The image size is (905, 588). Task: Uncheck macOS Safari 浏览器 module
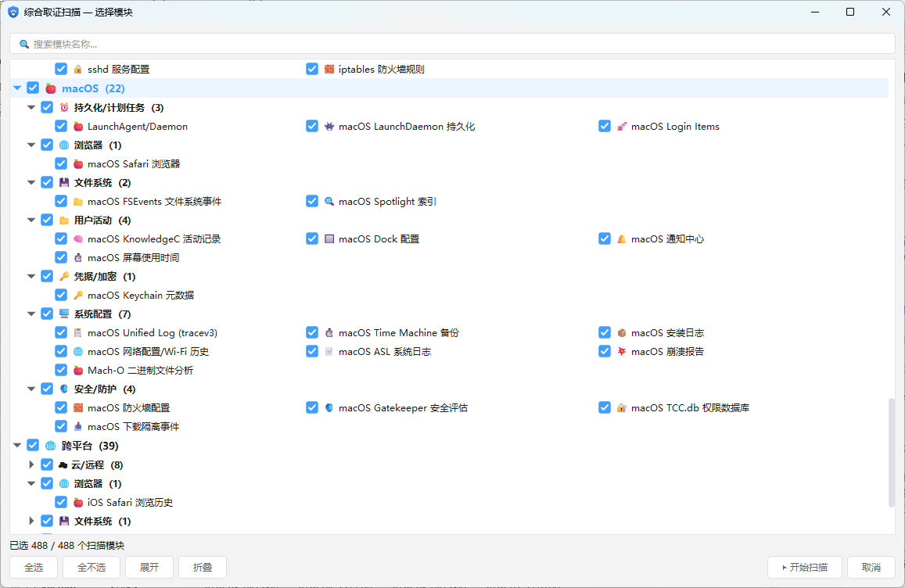pyautogui.click(x=60, y=163)
